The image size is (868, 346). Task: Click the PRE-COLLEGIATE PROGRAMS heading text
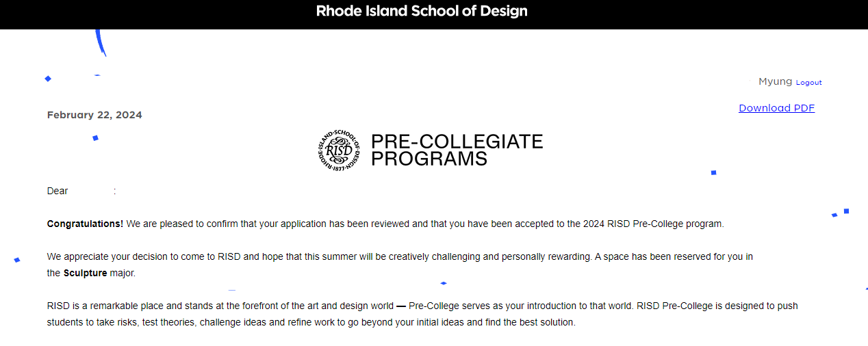(457, 150)
